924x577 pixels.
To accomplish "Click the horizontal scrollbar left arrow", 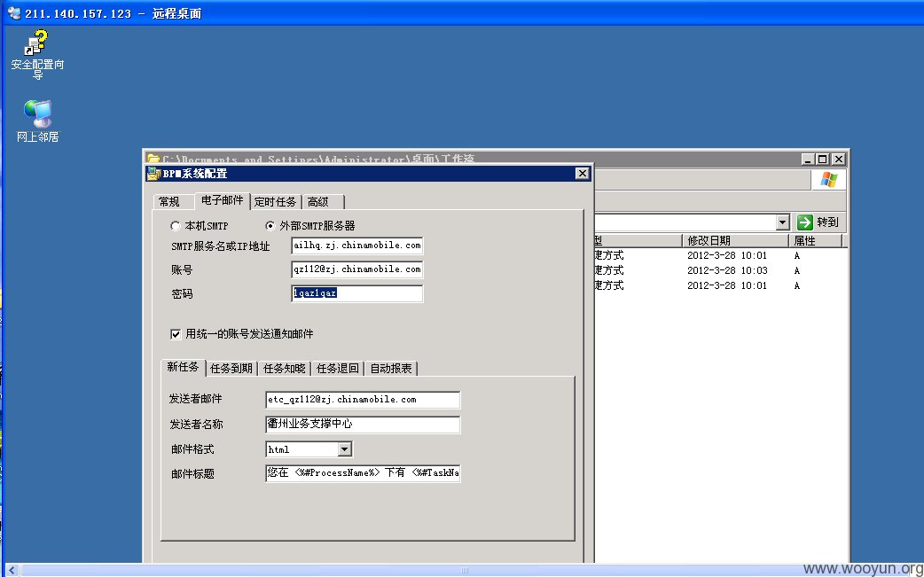I will coord(12,569).
